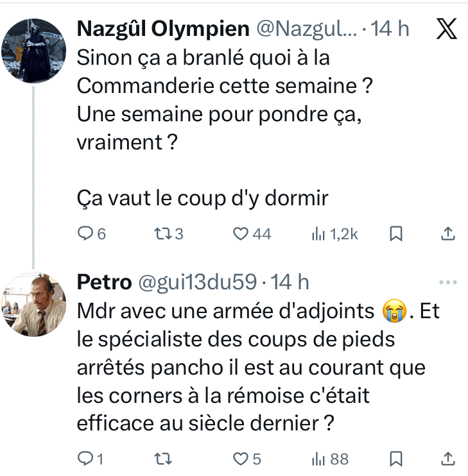Share Nazgûl Olympien's tweet
This screenshot has height=476, width=468.
449,234
